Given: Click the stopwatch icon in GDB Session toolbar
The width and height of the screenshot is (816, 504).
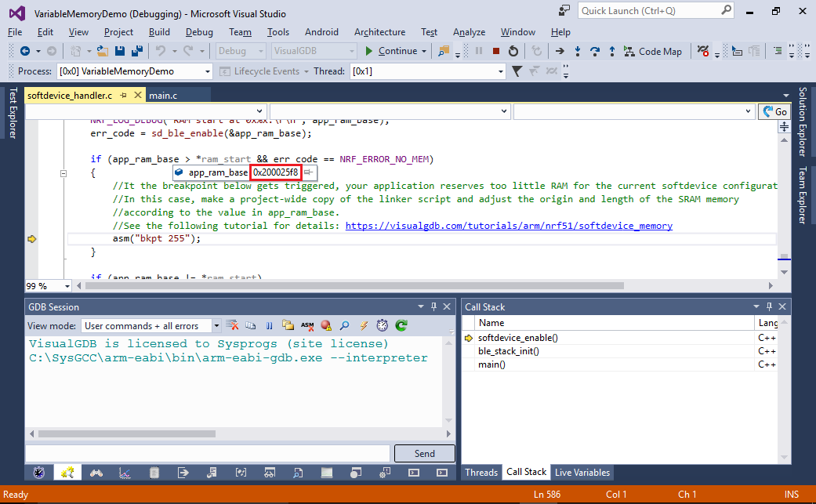Looking at the screenshot, I should [382, 325].
